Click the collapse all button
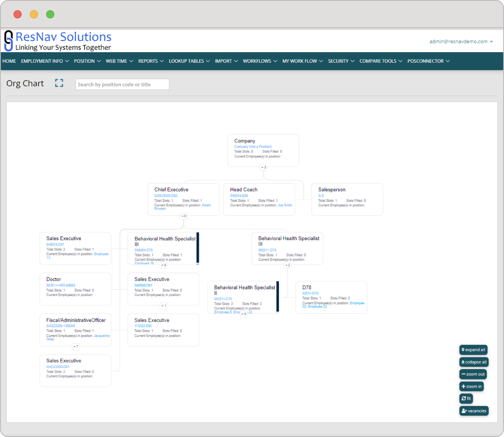The height and width of the screenshot is (437, 504). coord(474,362)
